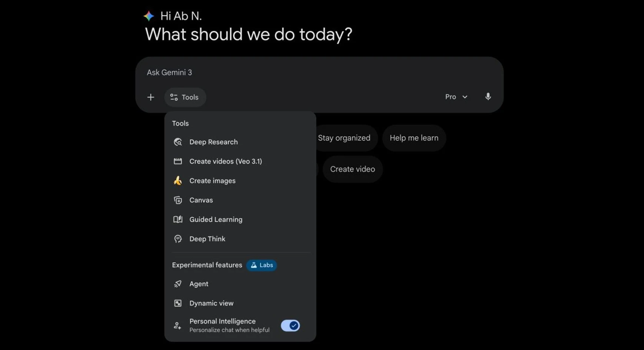Viewport: 644px width, 350px height.
Task: Click the Gemini sparkle logo
Action: (149, 16)
